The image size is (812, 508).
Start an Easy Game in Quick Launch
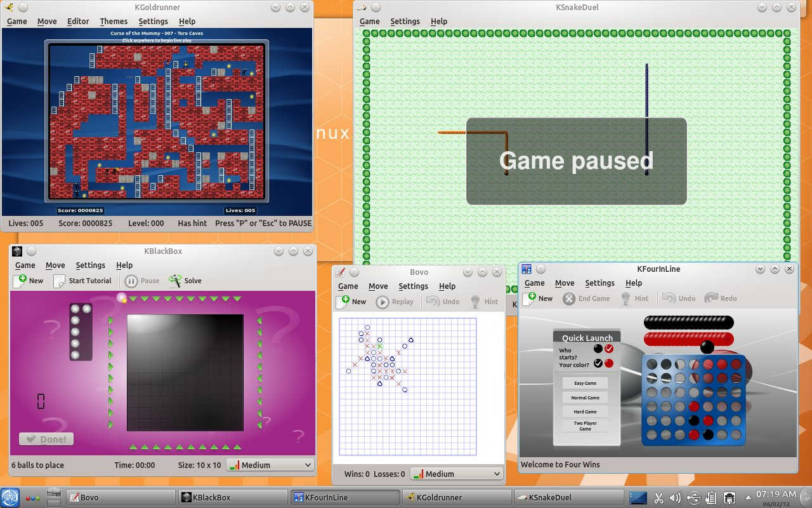[585, 383]
